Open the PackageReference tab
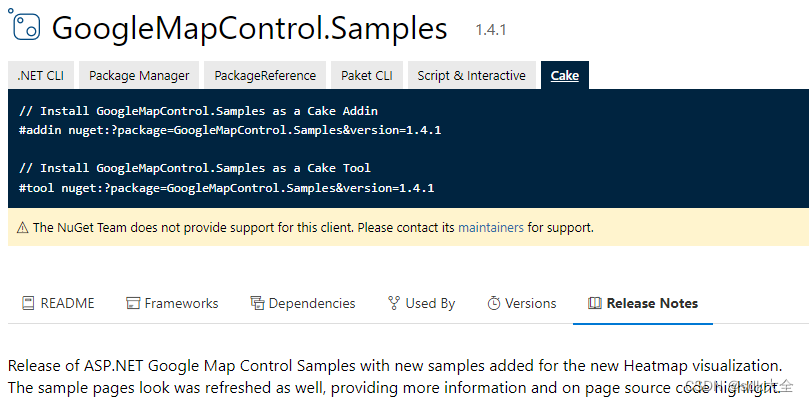Screen dimensions: 809x402 [265, 75]
